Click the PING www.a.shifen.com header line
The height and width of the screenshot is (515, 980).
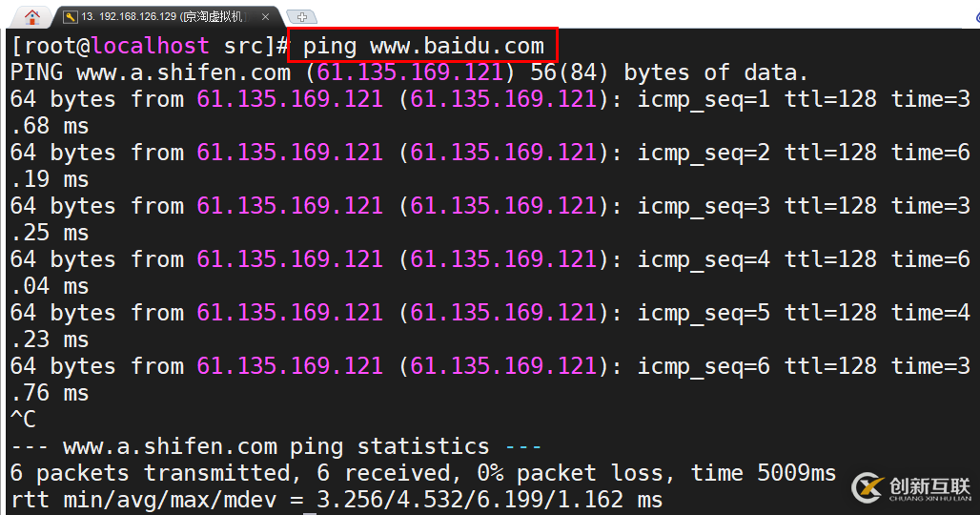coord(409,72)
